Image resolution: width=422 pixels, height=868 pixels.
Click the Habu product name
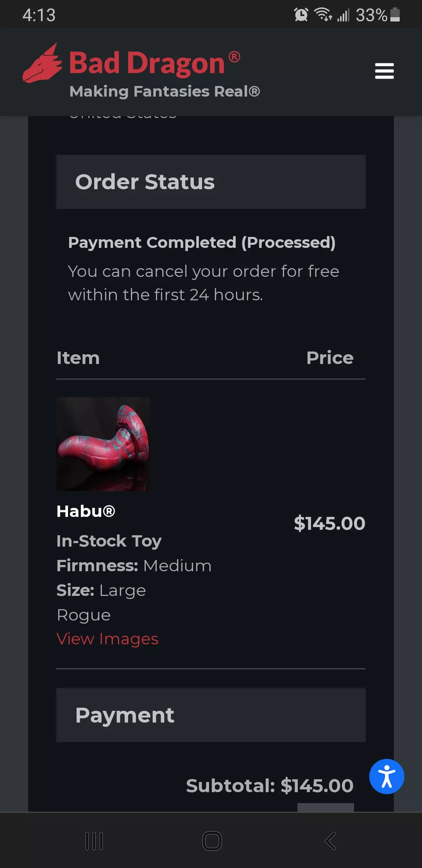coord(86,511)
